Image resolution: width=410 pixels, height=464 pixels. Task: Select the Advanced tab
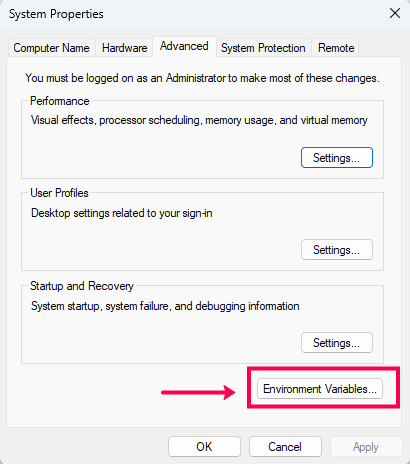184,46
